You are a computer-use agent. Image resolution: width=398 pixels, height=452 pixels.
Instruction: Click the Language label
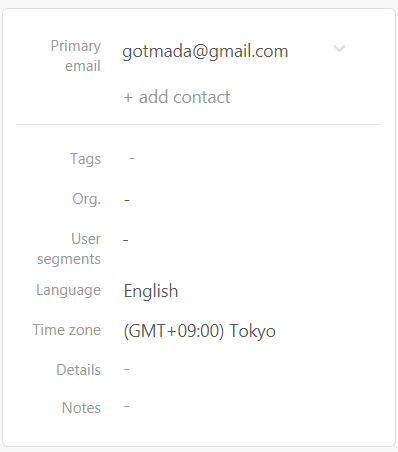pos(68,290)
